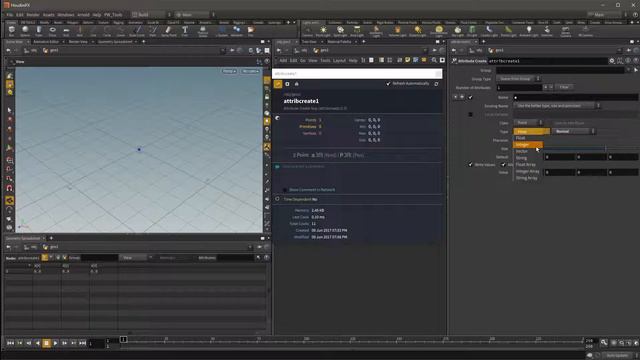Click the Name input field
640x360 pixels.
point(575,97)
